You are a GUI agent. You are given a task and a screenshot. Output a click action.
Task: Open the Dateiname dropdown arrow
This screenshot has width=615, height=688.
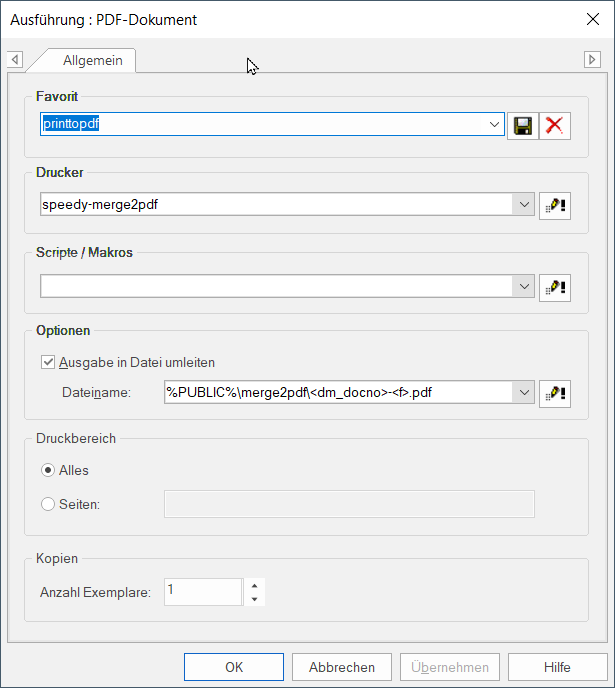525,393
